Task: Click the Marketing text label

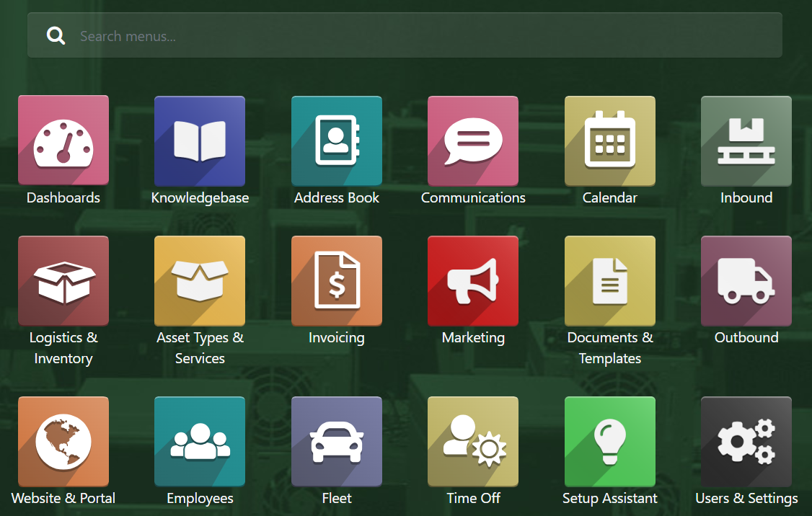Action: (473, 338)
